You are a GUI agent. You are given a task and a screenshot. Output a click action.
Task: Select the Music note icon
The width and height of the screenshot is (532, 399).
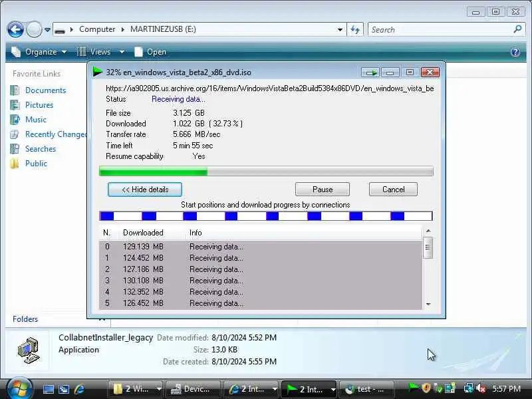point(15,120)
